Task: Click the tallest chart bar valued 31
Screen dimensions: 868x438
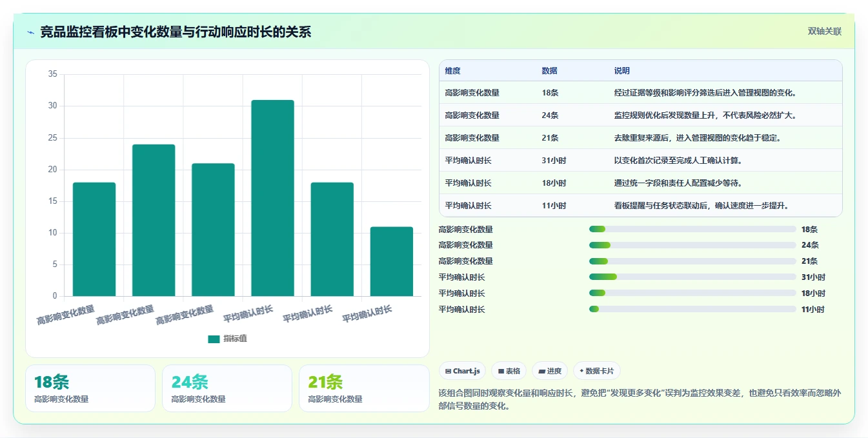Action: click(272, 198)
